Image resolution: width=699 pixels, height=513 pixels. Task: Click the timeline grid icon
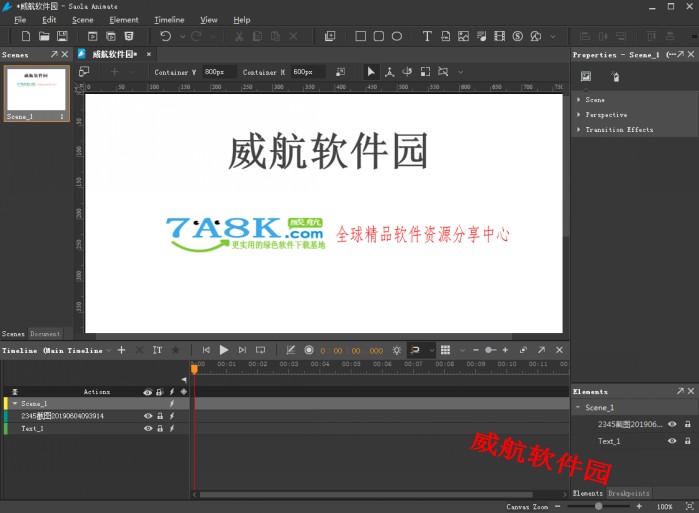click(x=445, y=350)
